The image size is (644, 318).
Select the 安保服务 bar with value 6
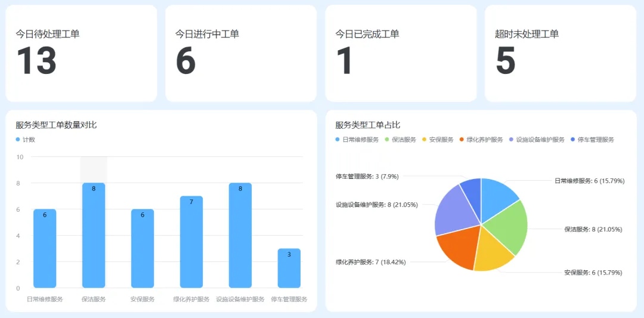tap(143, 249)
